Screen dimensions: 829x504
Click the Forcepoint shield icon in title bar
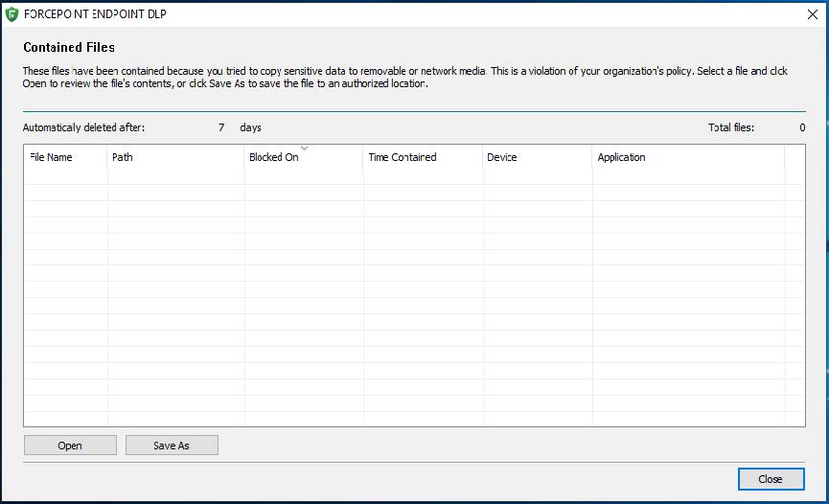click(x=12, y=13)
